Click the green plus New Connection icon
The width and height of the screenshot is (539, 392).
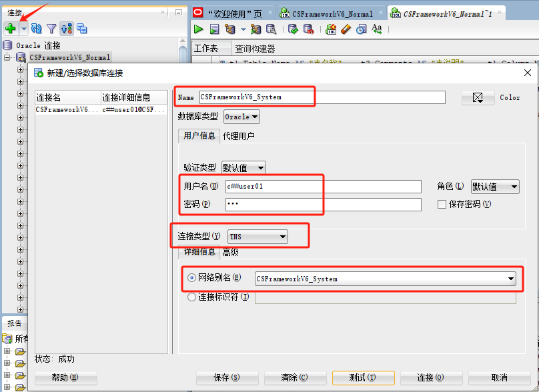(x=11, y=28)
